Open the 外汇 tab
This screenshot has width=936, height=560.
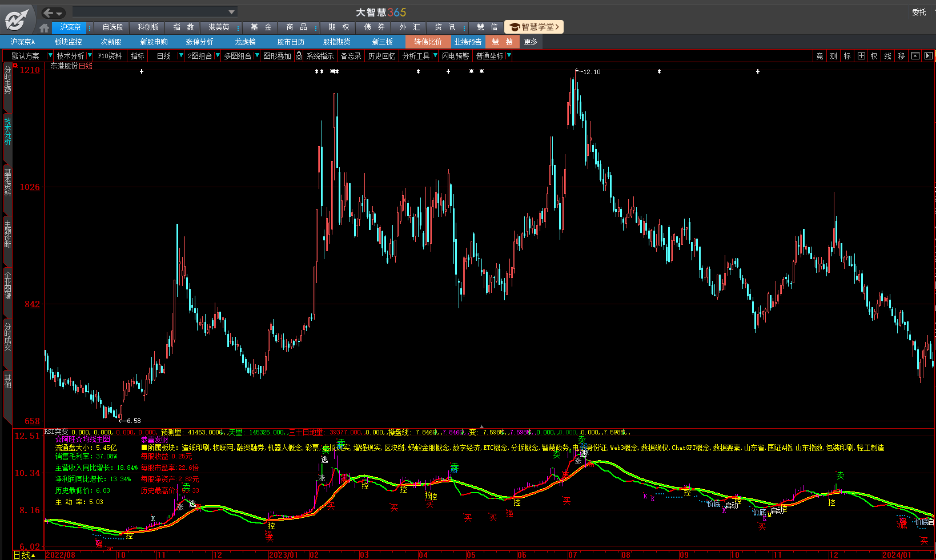point(410,27)
